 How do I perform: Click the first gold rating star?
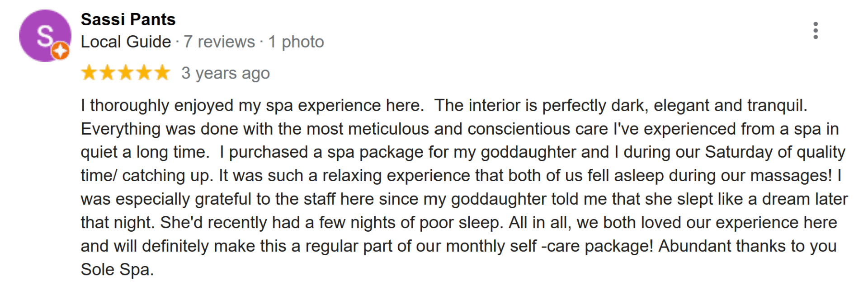click(x=89, y=73)
